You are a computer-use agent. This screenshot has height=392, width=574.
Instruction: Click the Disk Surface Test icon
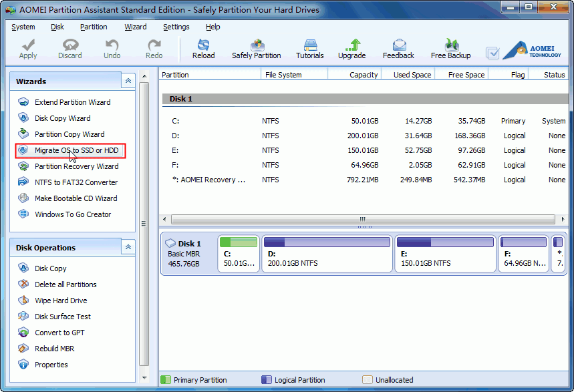click(23, 317)
